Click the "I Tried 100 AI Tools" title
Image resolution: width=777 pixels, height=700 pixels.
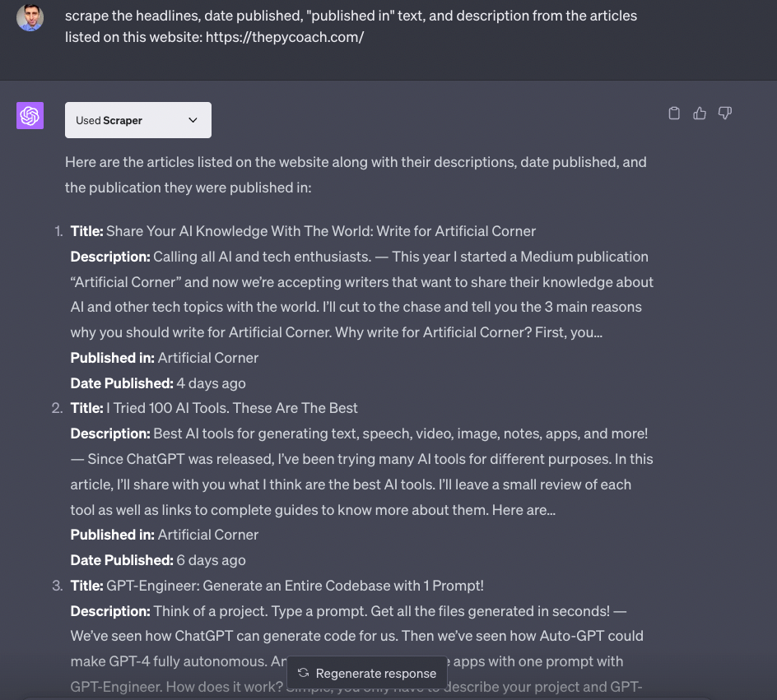(x=231, y=408)
